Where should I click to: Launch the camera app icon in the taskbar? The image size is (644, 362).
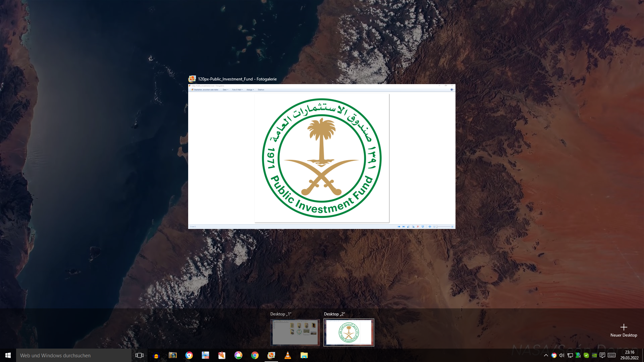[172, 355]
